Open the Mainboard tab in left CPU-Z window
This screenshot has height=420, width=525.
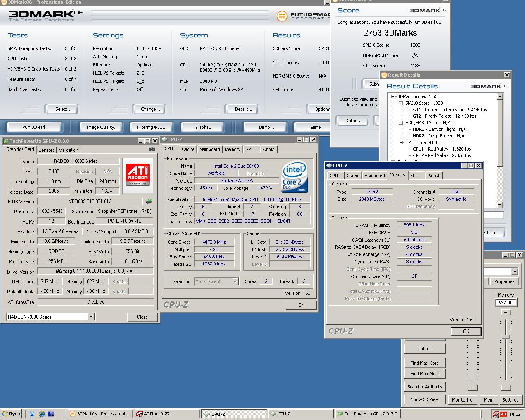pos(210,149)
